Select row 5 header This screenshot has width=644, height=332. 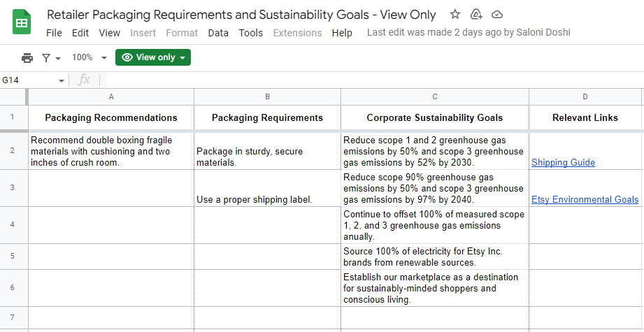13,257
